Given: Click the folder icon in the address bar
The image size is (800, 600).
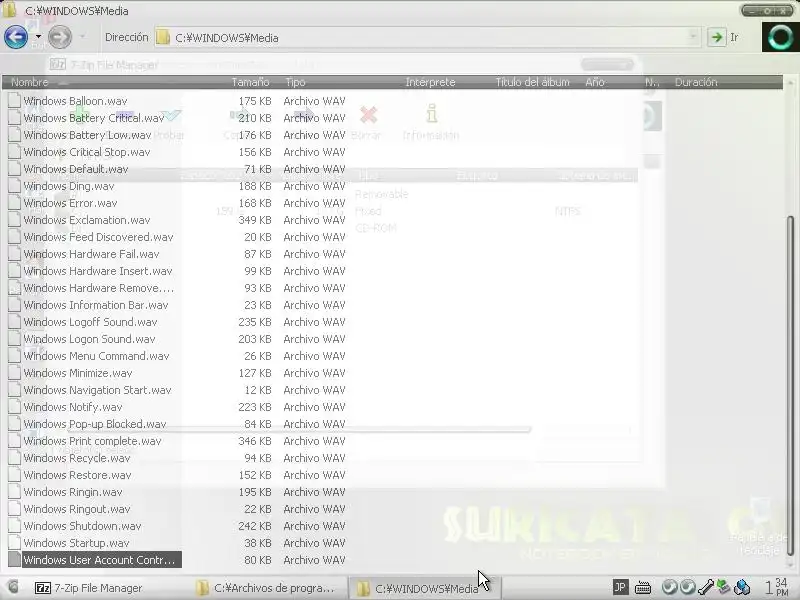Looking at the screenshot, I should [163, 37].
